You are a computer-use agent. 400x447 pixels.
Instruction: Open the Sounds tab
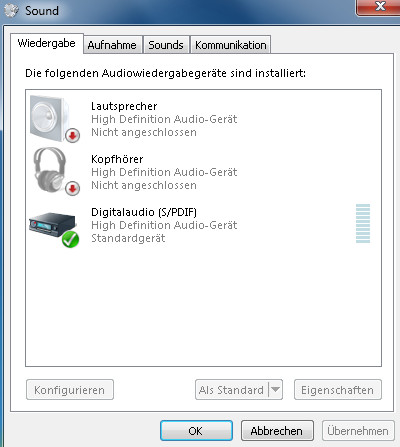click(x=166, y=45)
